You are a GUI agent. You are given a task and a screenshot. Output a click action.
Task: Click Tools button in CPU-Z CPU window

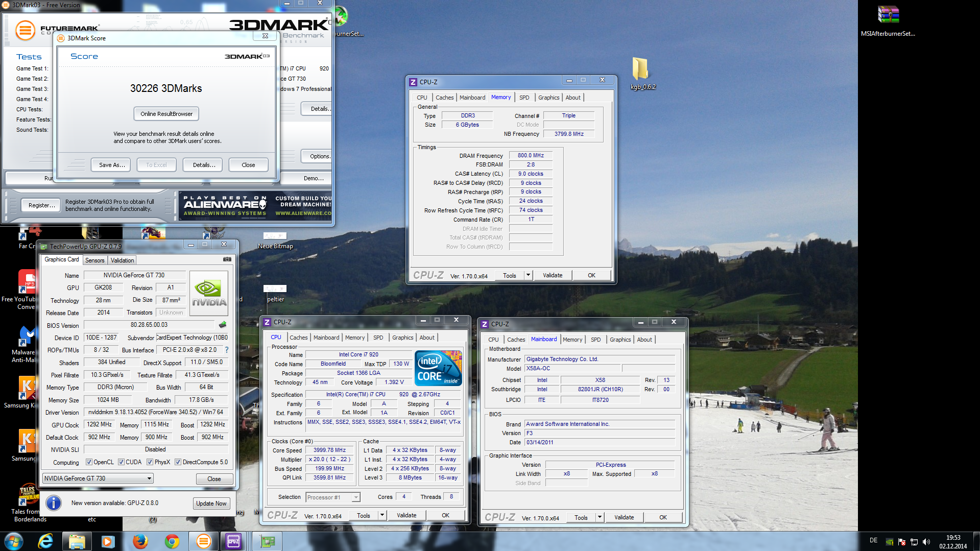tap(364, 515)
